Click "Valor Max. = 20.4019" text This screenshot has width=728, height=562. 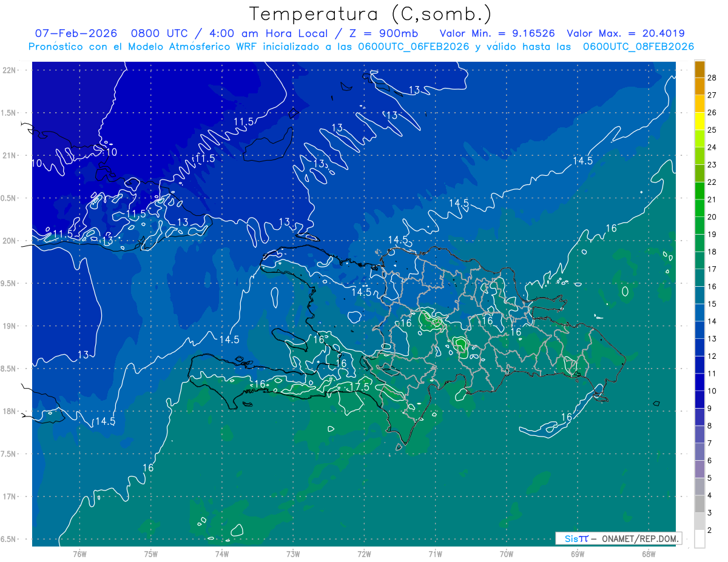[x=625, y=34]
